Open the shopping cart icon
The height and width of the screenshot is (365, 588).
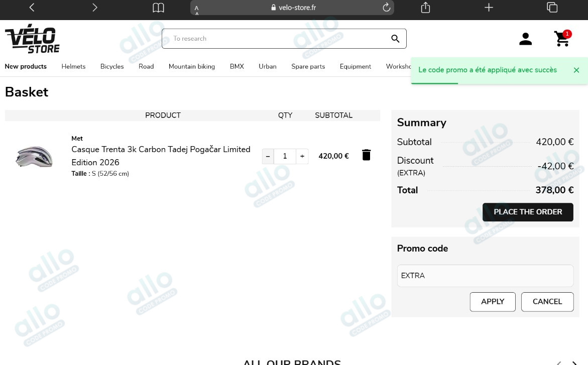pos(562,39)
